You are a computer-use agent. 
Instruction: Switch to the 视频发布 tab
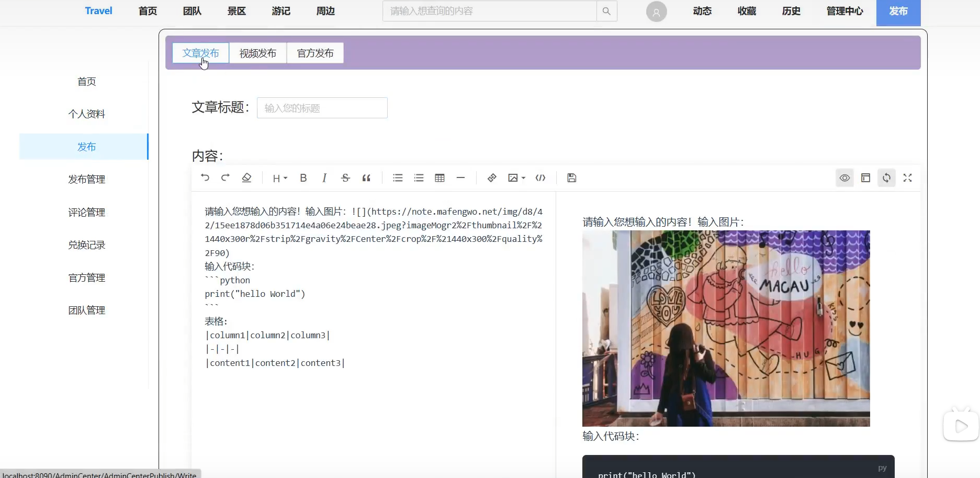click(x=258, y=53)
